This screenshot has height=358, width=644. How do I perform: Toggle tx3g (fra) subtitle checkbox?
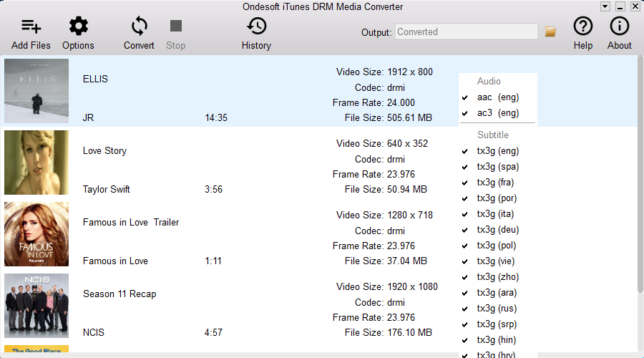(465, 183)
